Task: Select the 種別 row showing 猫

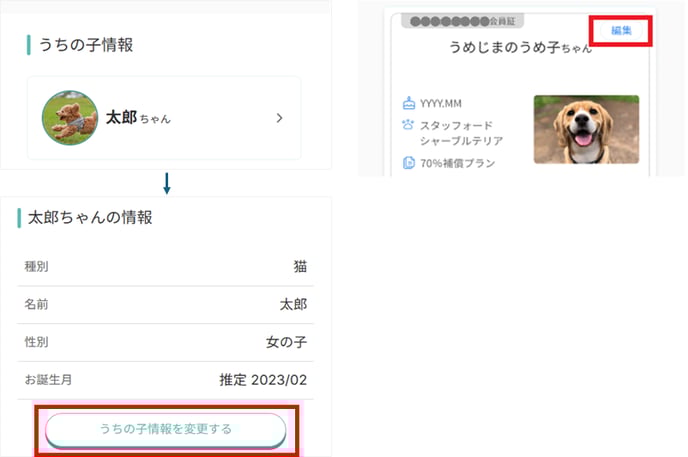Action: tap(165, 266)
